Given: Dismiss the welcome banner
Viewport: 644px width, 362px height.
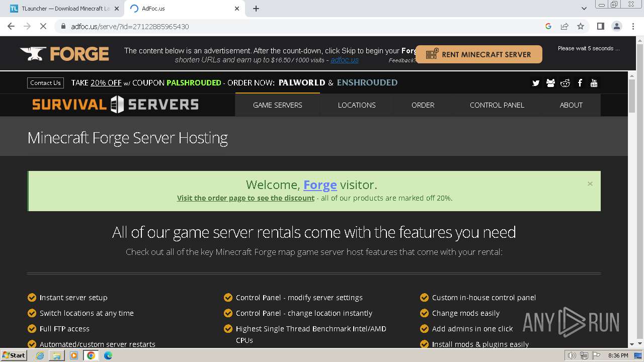Looking at the screenshot, I should (590, 184).
